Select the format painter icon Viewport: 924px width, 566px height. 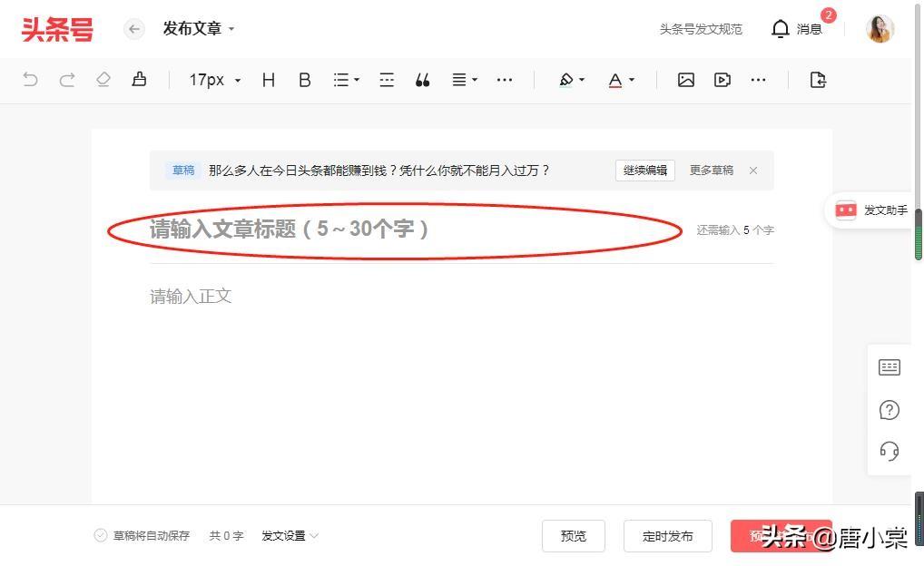pos(139,80)
